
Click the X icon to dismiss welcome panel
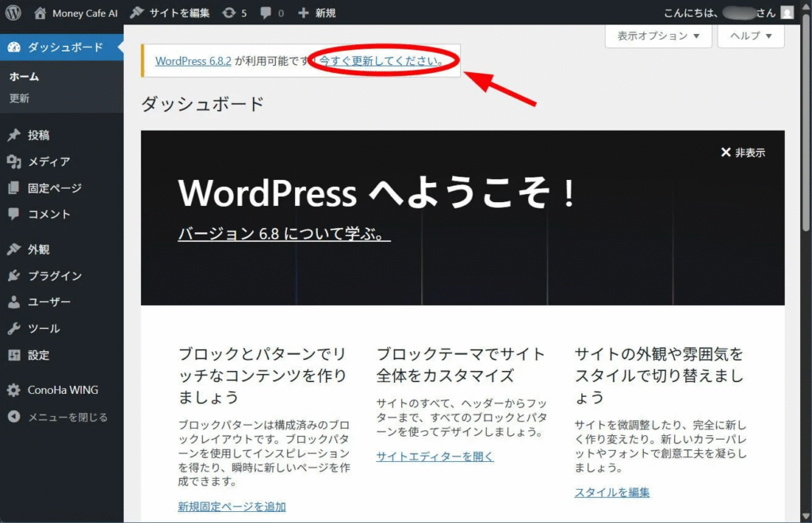tap(726, 152)
